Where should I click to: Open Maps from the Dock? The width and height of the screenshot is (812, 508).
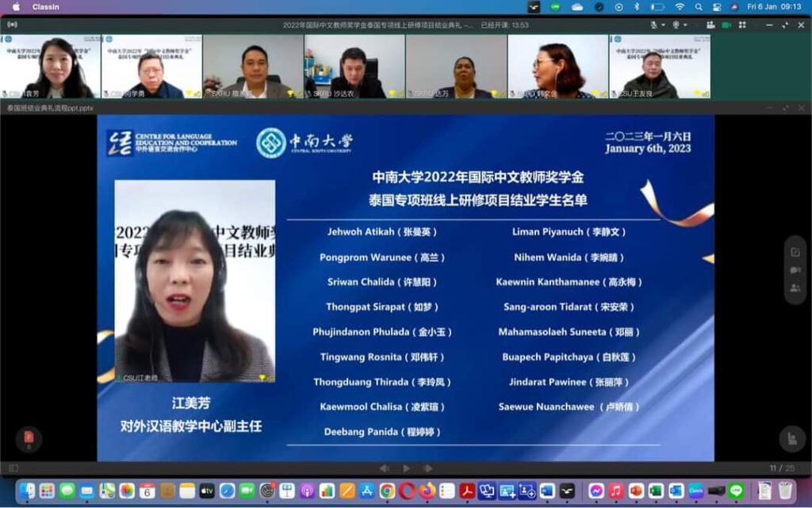tap(107, 491)
